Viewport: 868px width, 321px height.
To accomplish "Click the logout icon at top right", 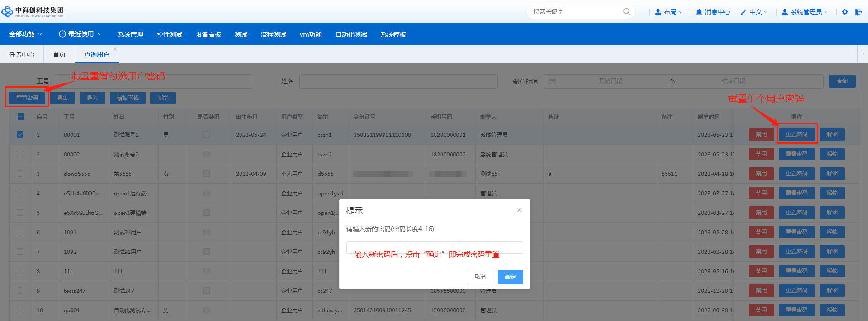I will point(858,12).
